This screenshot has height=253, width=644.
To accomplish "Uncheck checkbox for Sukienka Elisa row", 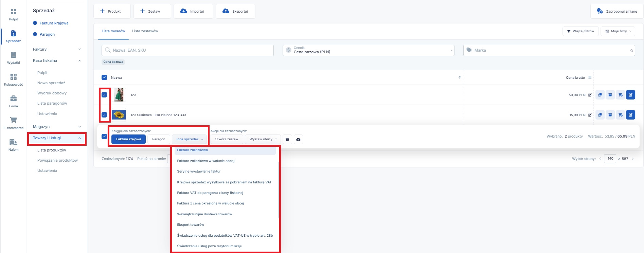I will point(104,115).
